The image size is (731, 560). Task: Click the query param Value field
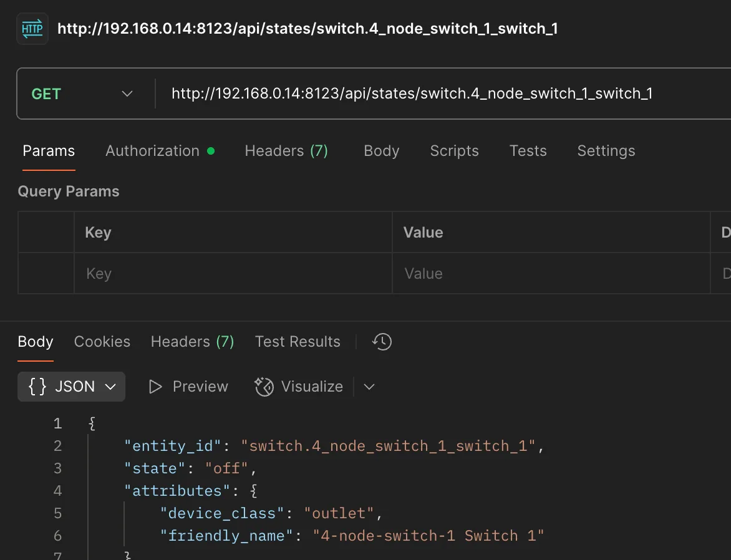click(550, 274)
